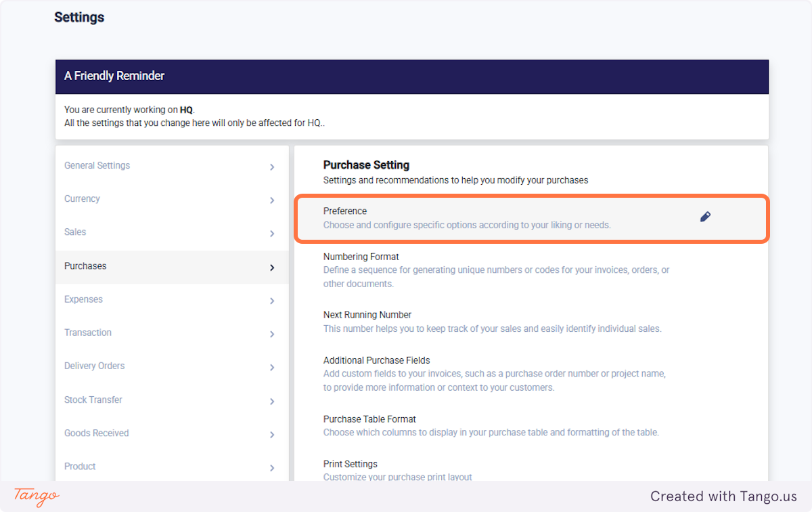Select the Purchases sidebar item
This screenshot has height=512, width=812.
click(x=172, y=267)
